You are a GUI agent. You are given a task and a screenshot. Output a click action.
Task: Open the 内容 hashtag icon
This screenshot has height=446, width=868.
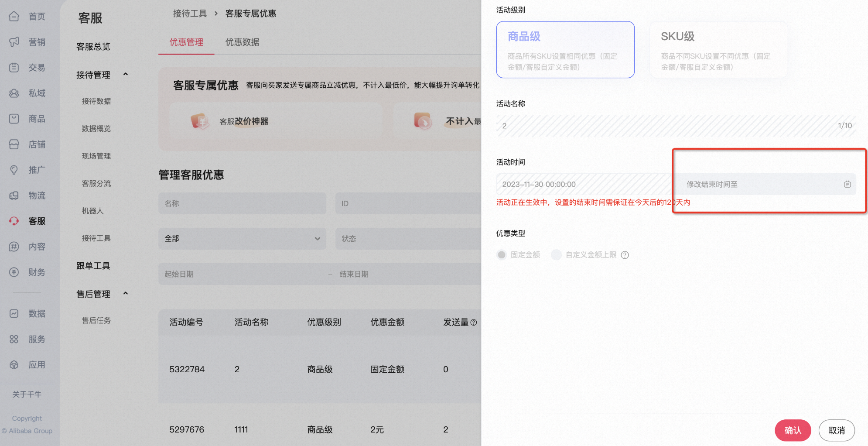[x=14, y=247]
